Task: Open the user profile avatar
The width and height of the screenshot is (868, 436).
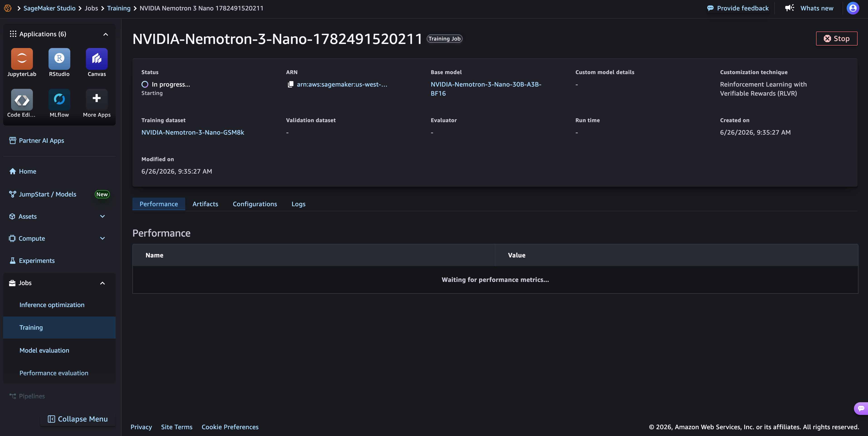Action: point(853,8)
